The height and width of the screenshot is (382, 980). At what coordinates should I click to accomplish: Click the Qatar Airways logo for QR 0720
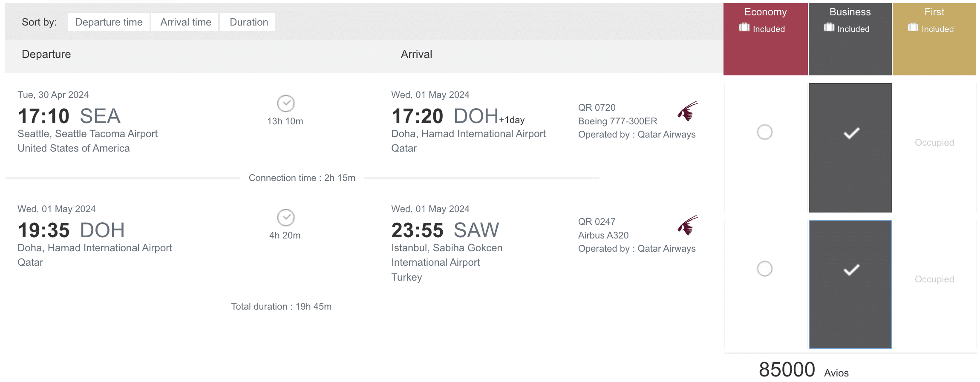[x=687, y=111]
